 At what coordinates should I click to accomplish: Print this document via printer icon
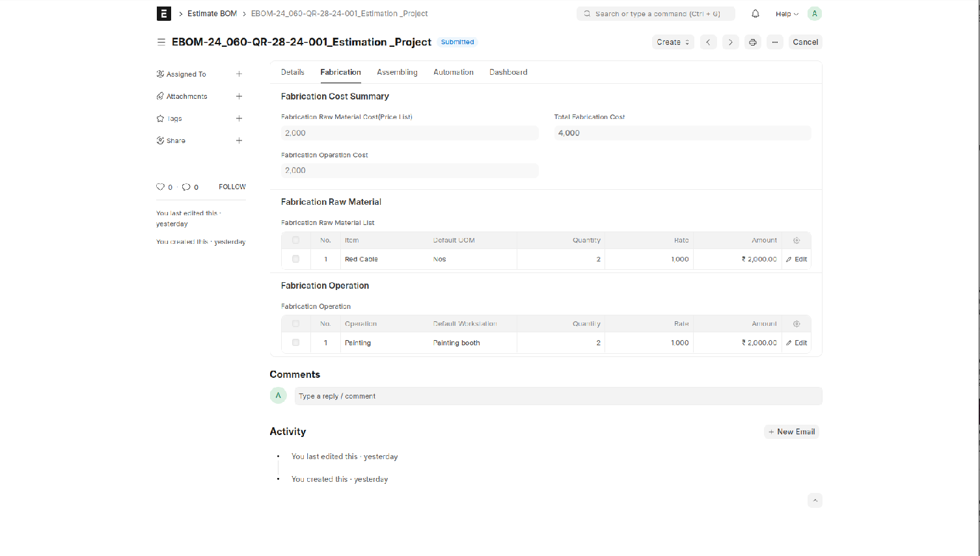752,42
